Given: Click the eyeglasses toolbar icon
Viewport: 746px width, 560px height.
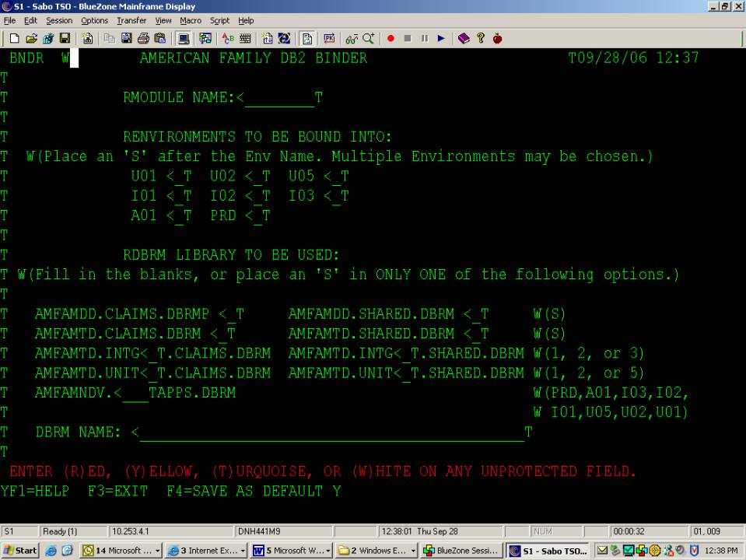Looking at the screenshot, I should (x=352, y=39).
